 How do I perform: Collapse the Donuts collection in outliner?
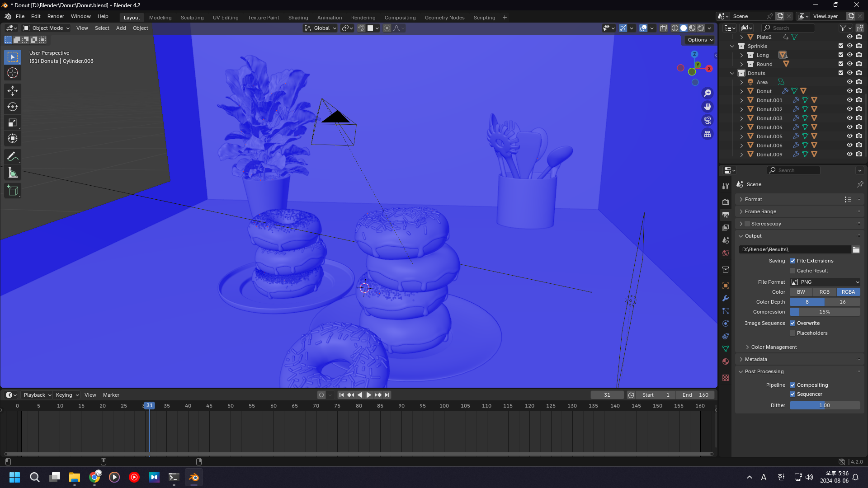coord(732,73)
